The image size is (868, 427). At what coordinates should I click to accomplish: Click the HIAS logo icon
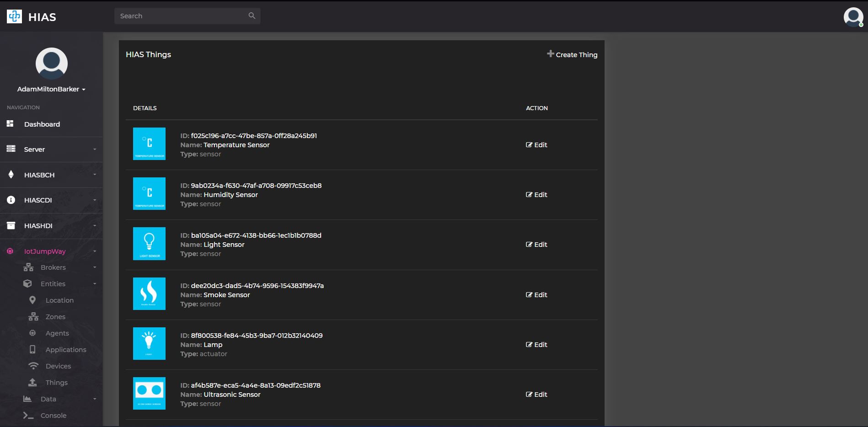pos(14,16)
